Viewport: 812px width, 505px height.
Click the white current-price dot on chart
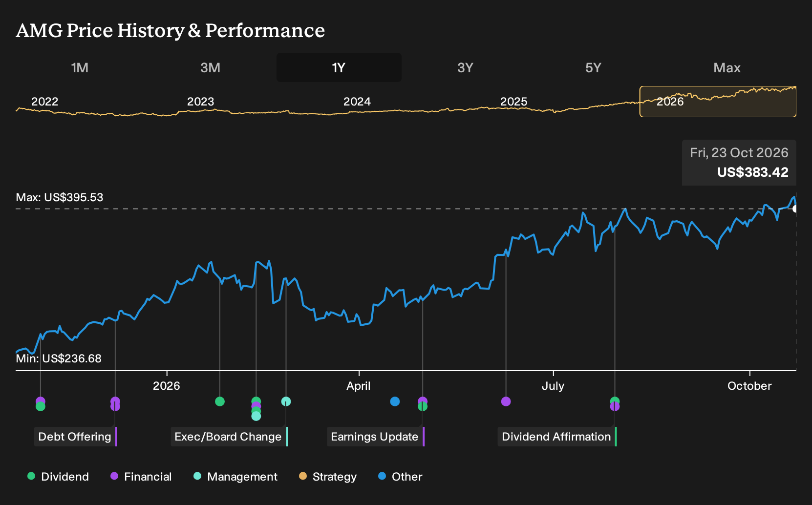click(x=795, y=209)
